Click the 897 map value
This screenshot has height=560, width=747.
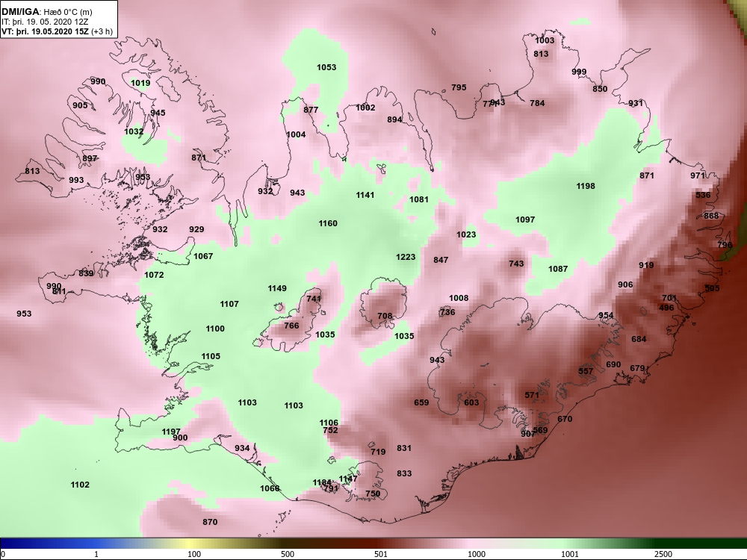90,158
